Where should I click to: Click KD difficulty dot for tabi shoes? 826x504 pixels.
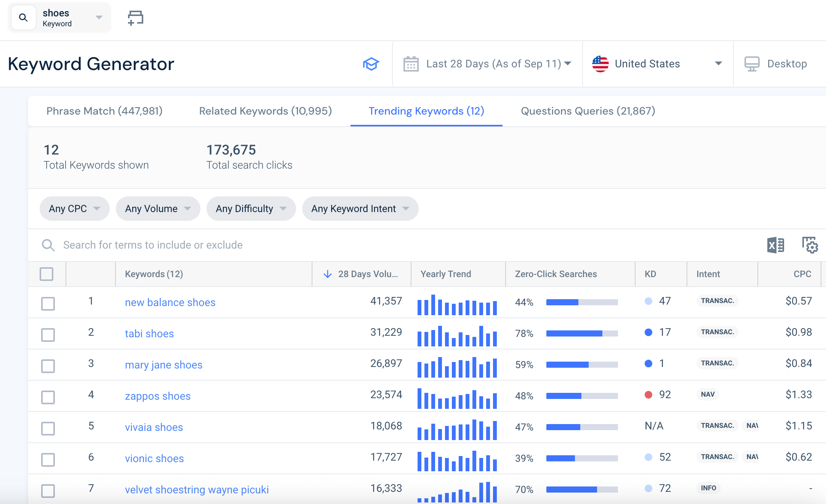648,332
